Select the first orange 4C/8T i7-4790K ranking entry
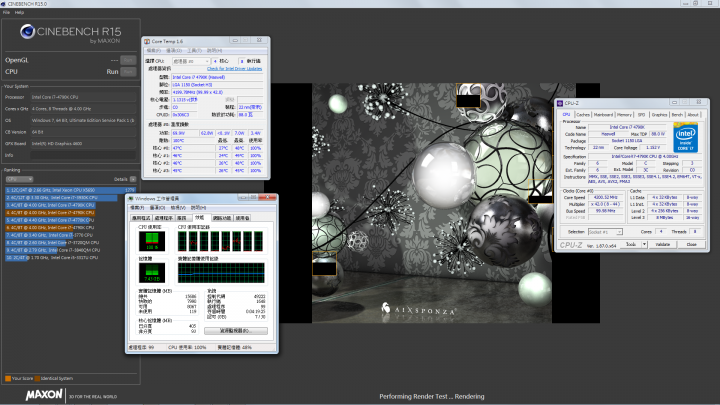720x405 pixels. [50, 213]
